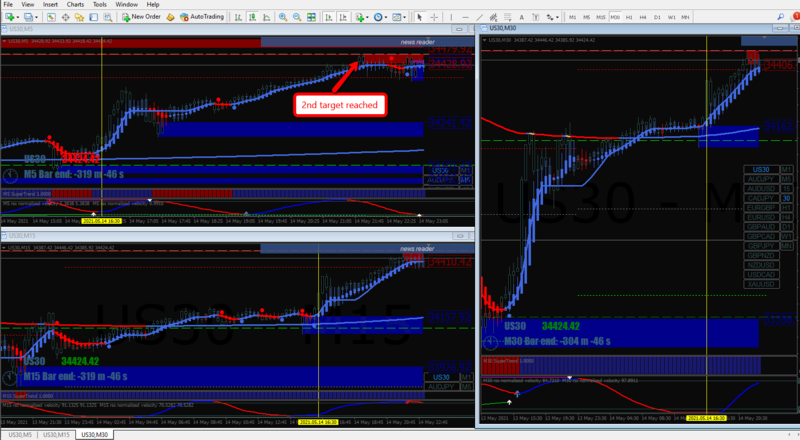Screen dimensions: 800x440
Task: Open the Profiles toolbar icon
Action: point(29,17)
